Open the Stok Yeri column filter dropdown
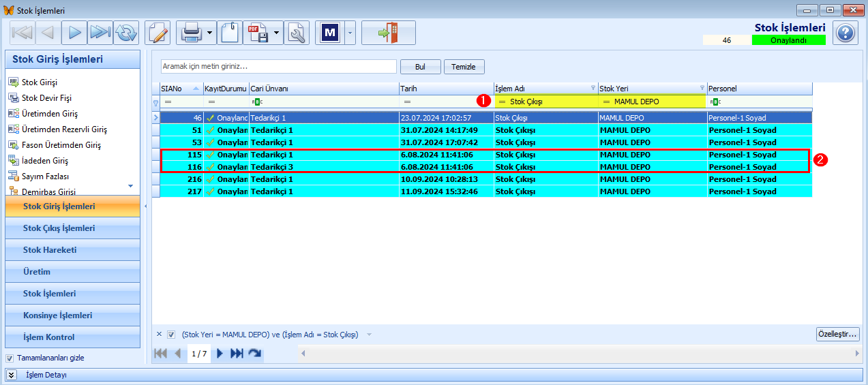Viewport: 868px width, 385px height. pos(702,88)
